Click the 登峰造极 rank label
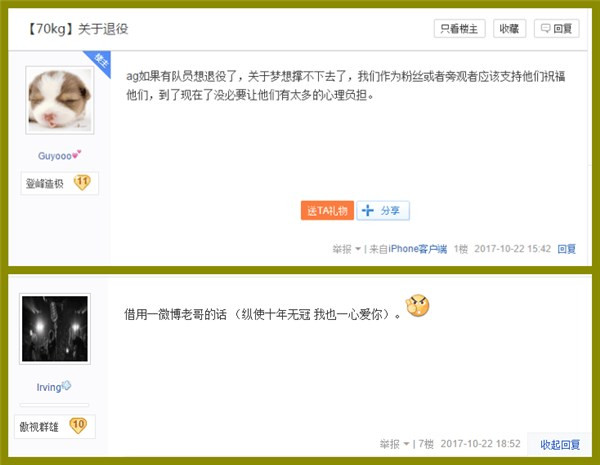This screenshot has width=600, height=465. pyautogui.click(x=44, y=184)
